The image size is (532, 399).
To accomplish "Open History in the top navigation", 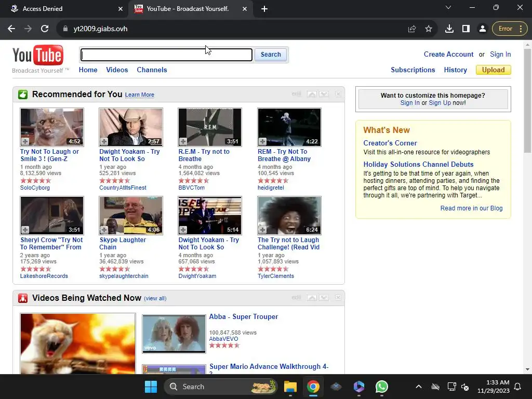I will coord(455,70).
